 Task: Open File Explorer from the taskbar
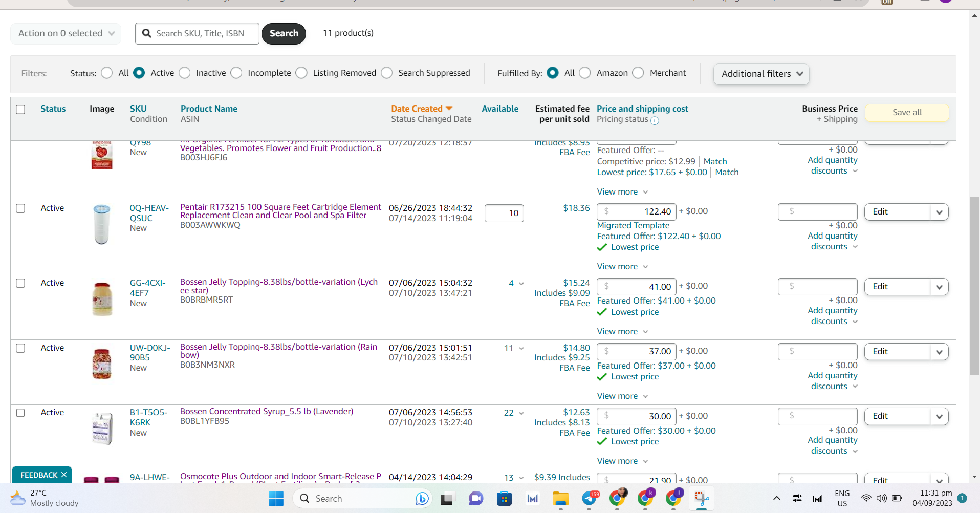click(561, 498)
